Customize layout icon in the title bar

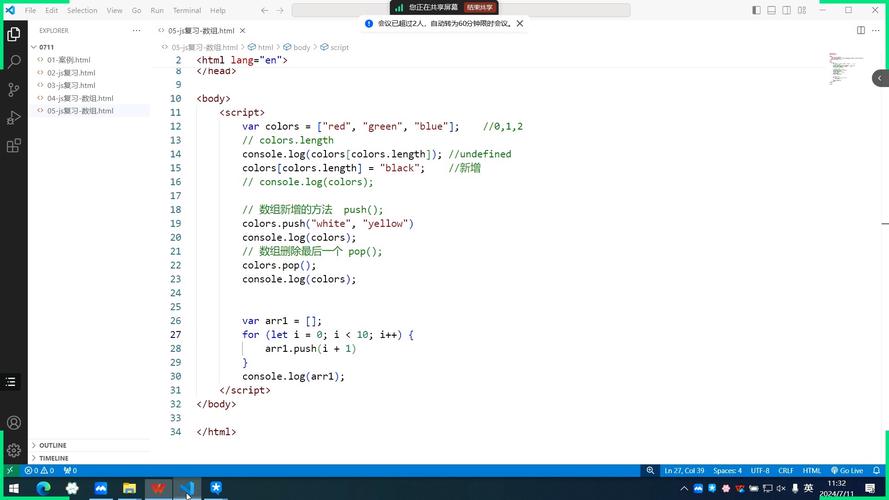pos(802,10)
